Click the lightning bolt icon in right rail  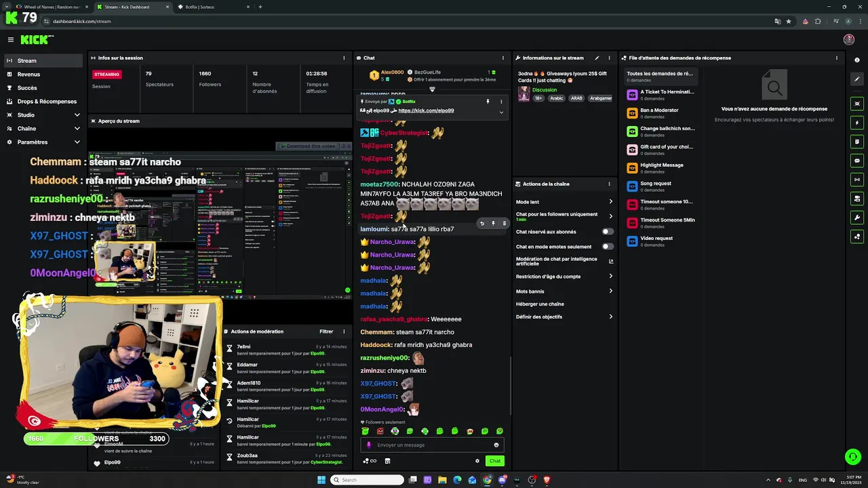coord(857,123)
